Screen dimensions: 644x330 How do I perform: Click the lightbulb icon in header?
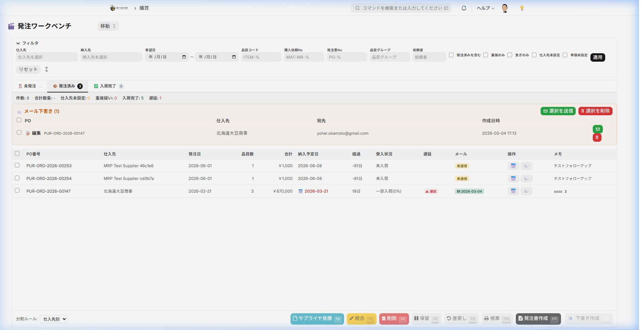coord(522,8)
